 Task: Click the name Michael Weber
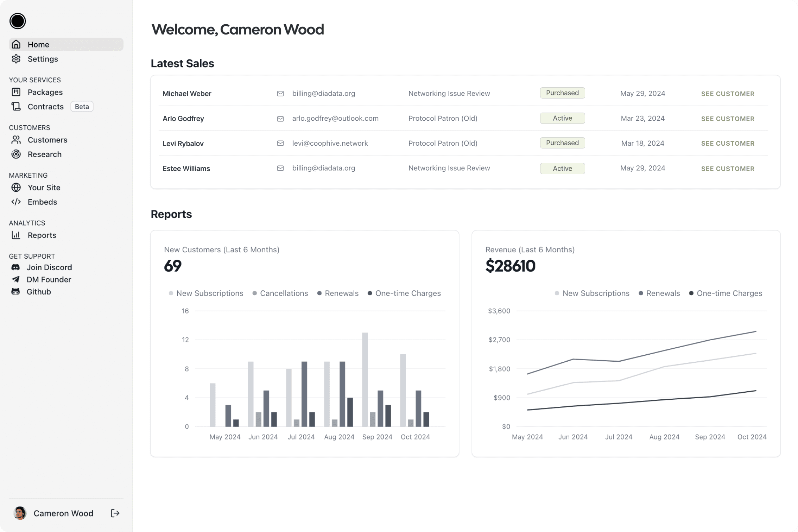(187, 94)
